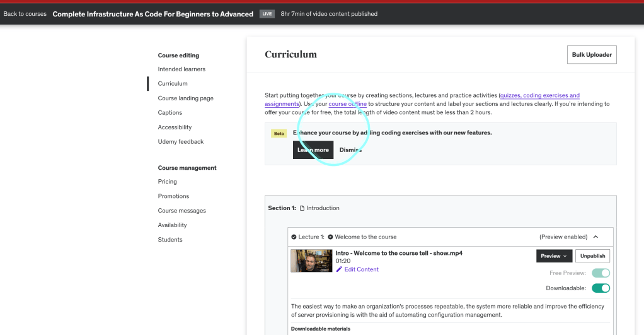Select Curriculum in the sidebar

[x=173, y=83]
